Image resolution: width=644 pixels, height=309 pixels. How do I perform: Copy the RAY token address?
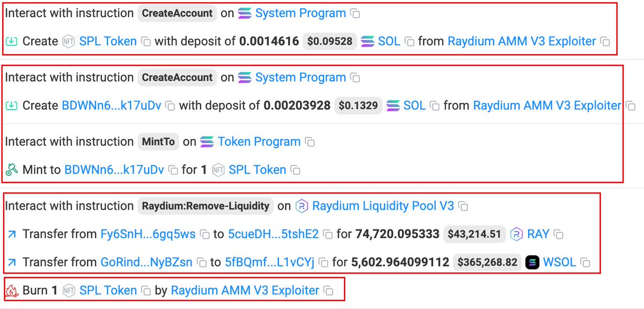click(x=558, y=234)
